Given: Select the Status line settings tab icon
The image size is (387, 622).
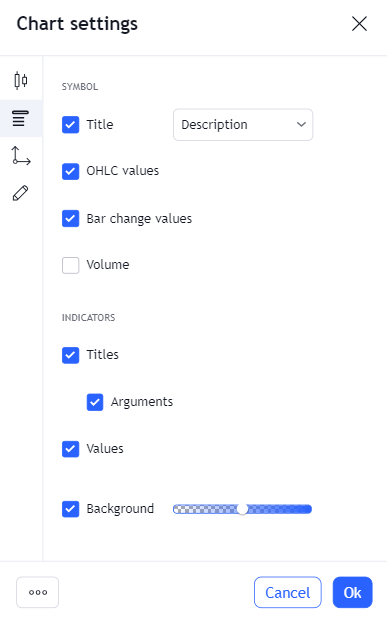Looking at the screenshot, I should 21,118.
